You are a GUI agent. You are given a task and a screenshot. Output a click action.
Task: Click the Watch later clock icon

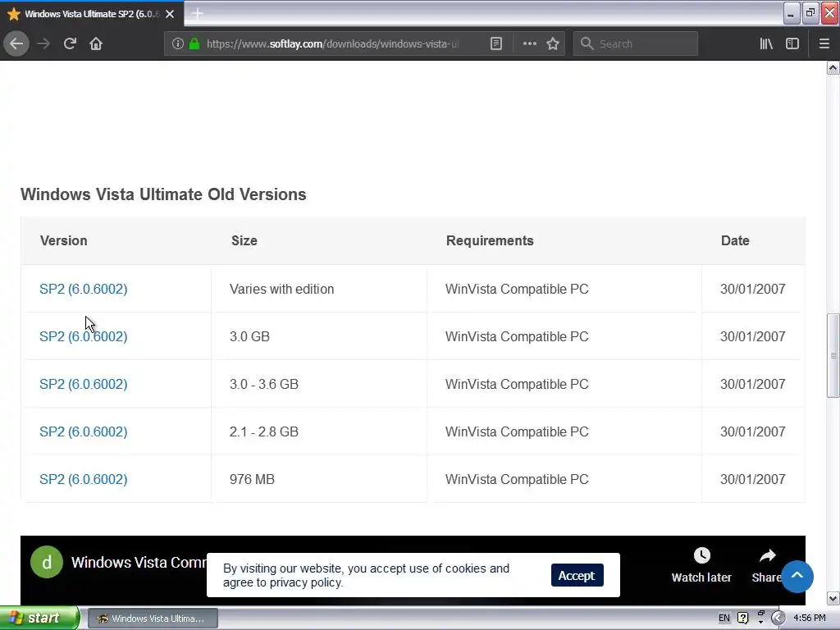click(701, 555)
